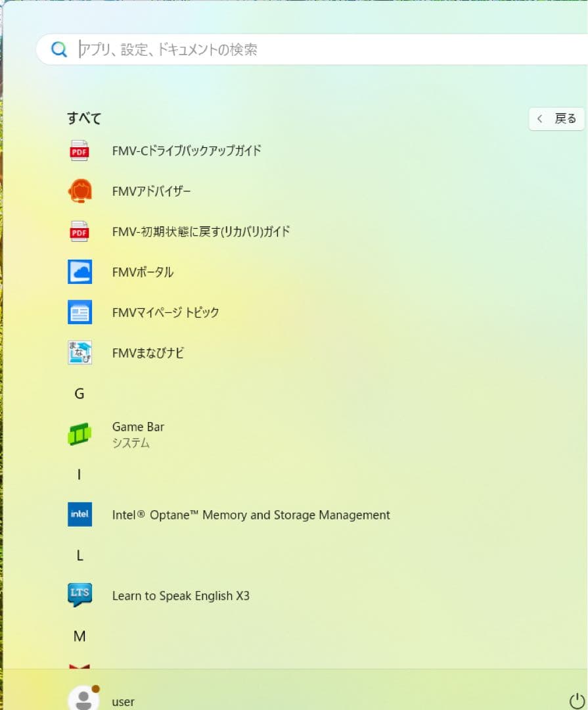Image resolution: width=588 pixels, height=710 pixels.
Task: Open the FMV-初期状態に戻す(リカバリ)ガイド PDF icon
Action: 79,231
